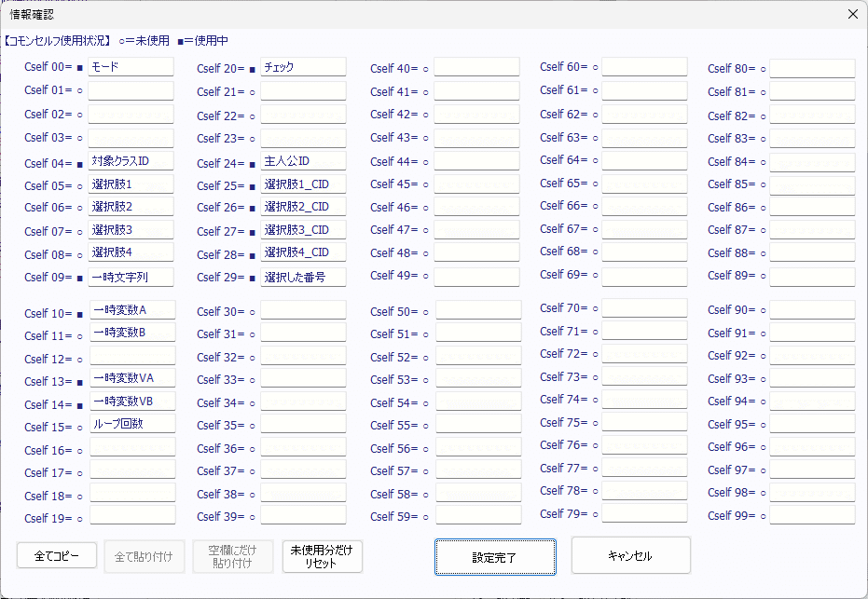The image size is (868, 599).
Task: Edit Cself 26 field 選択肢2_CID
Action: (303, 206)
